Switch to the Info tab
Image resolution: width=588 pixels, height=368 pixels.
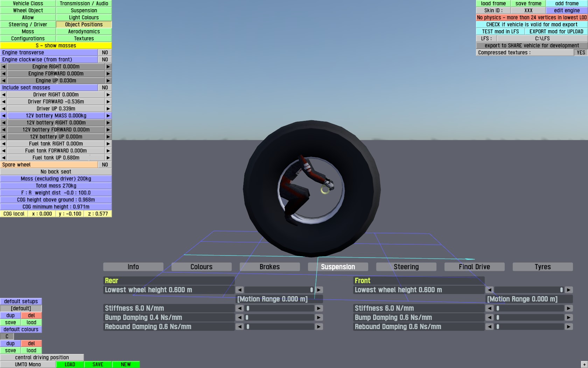133,267
